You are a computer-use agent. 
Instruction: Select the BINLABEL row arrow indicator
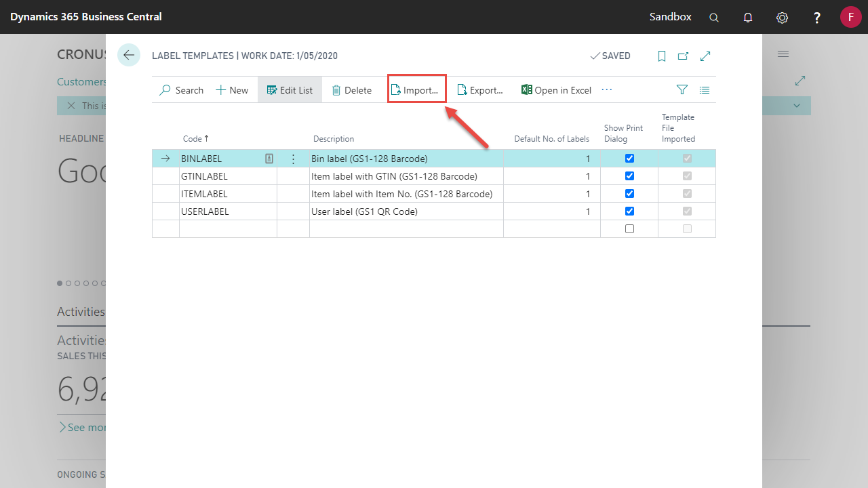[165, 159]
